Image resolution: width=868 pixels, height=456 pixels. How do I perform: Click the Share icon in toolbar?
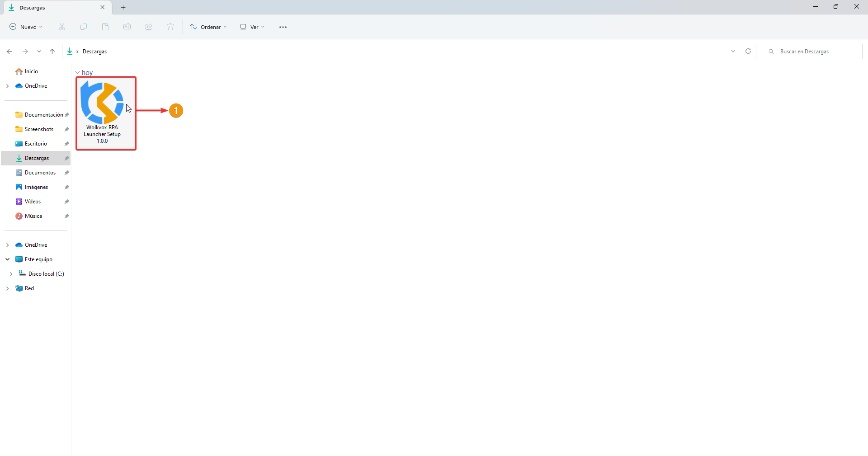point(149,27)
